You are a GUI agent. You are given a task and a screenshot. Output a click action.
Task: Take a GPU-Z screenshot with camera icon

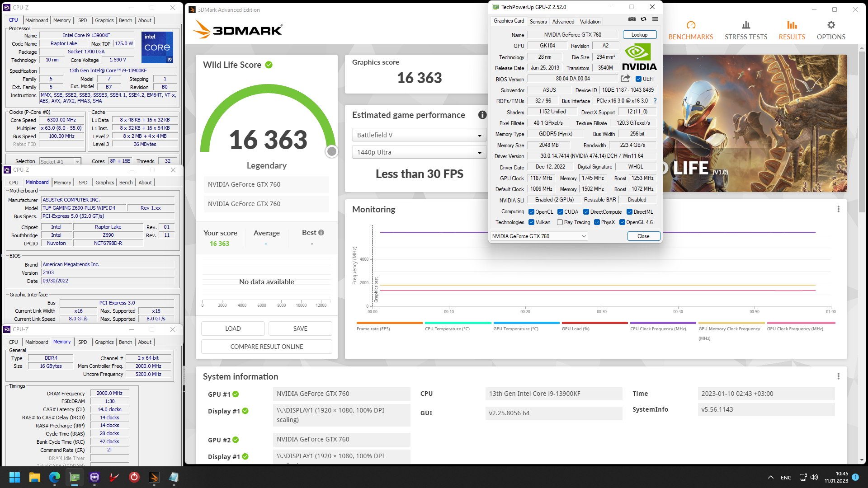(632, 19)
